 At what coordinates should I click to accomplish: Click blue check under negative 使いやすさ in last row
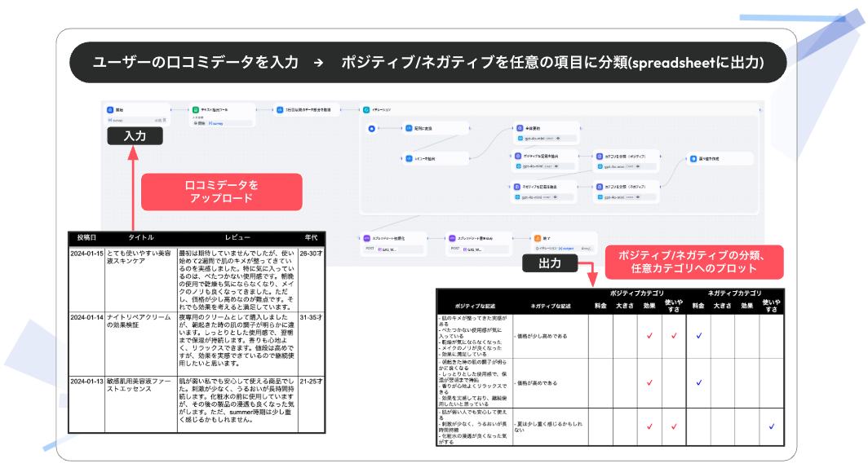coord(771,426)
